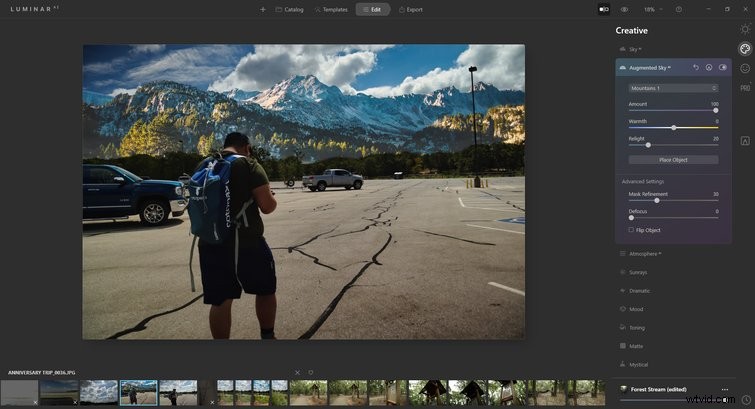The image size is (755, 409).
Task: Click the Forest Stream template cube icon
Action: [x=624, y=389]
